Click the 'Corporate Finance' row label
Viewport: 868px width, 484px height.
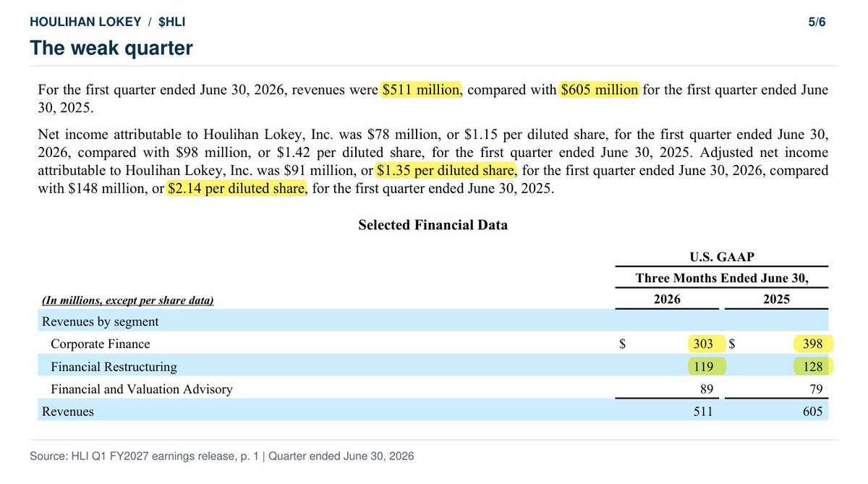101,344
